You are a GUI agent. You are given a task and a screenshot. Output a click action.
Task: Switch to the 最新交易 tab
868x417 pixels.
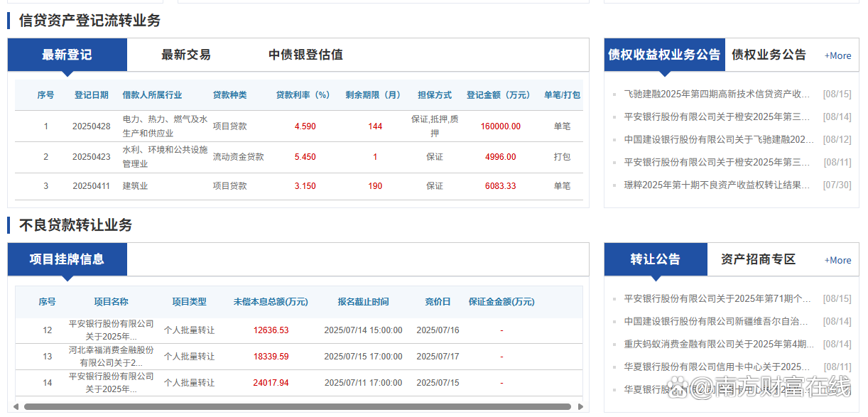click(x=186, y=54)
